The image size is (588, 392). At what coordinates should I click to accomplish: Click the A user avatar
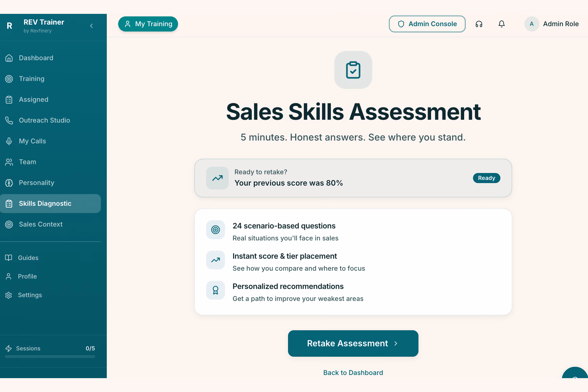click(532, 24)
